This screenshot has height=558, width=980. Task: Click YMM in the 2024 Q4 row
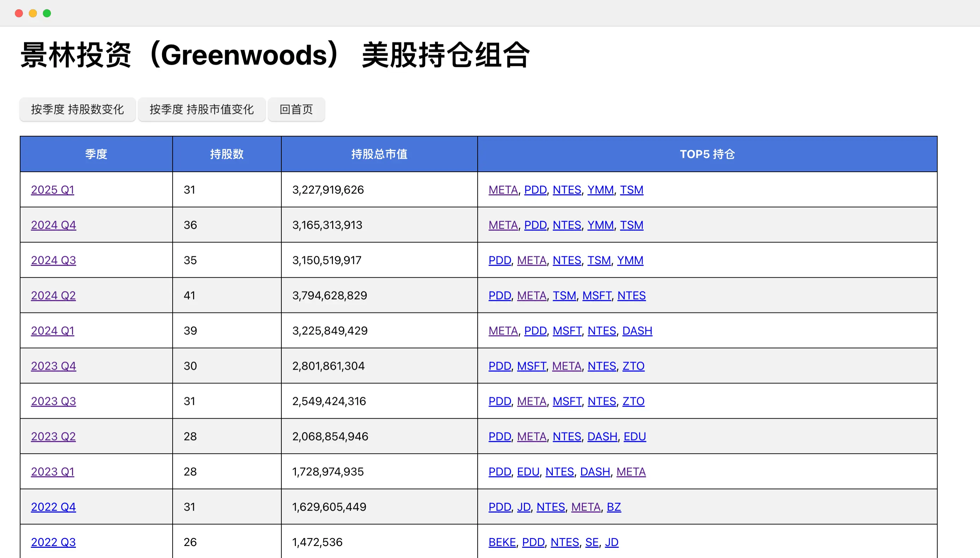tap(600, 225)
